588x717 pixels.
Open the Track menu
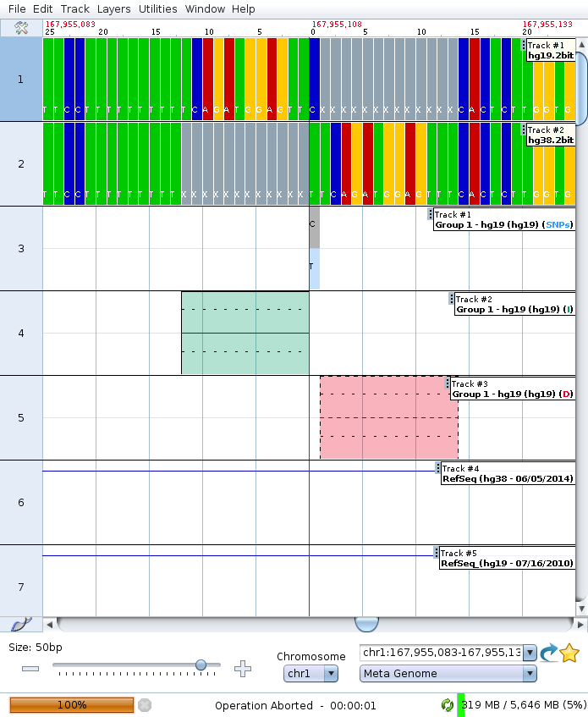pyautogui.click(x=74, y=8)
